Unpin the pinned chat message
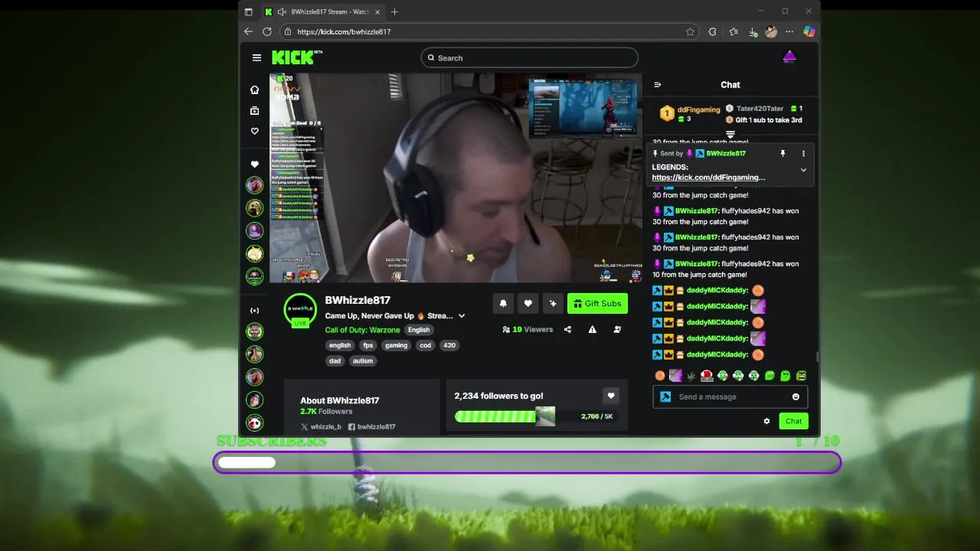Image resolution: width=980 pixels, height=551 pixels. (x=782, y=153)
